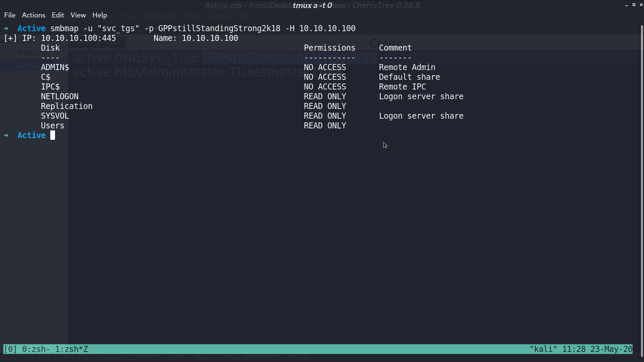Maximize the terminal window
644x362 pixels.
coord(634,5)
